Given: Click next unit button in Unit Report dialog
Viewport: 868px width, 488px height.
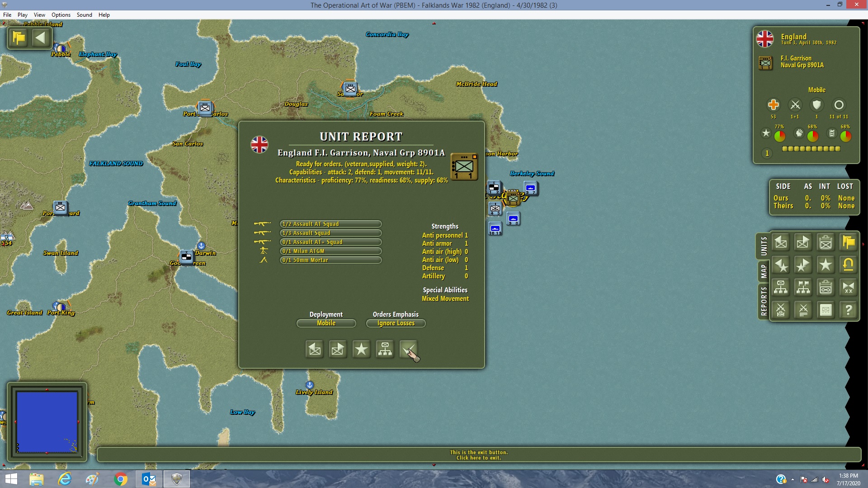Looking at the screenshot, I should click(x=338, y=349).
